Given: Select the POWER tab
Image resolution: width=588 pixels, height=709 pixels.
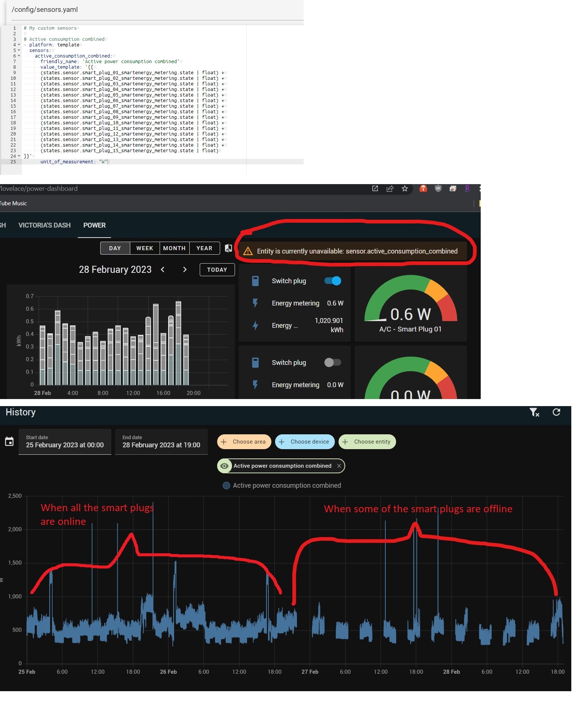Looking at the screenshot, I should [x=94, y=225].
